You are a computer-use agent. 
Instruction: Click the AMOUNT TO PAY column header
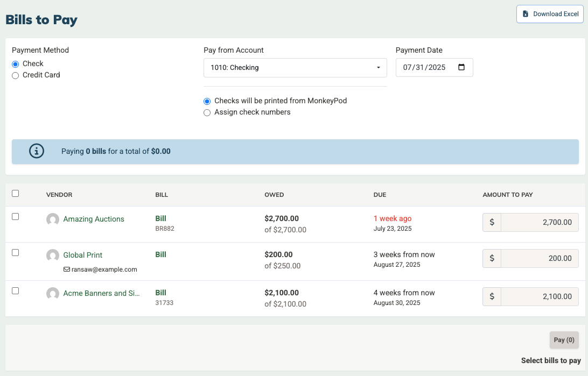click(x=508, y=195)
